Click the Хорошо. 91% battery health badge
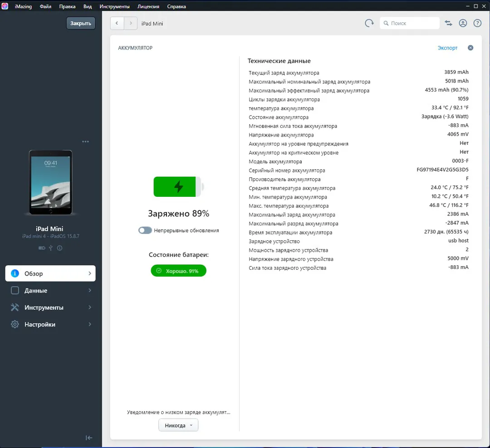This screenshot has height=448, width=490. coord(178,271)
